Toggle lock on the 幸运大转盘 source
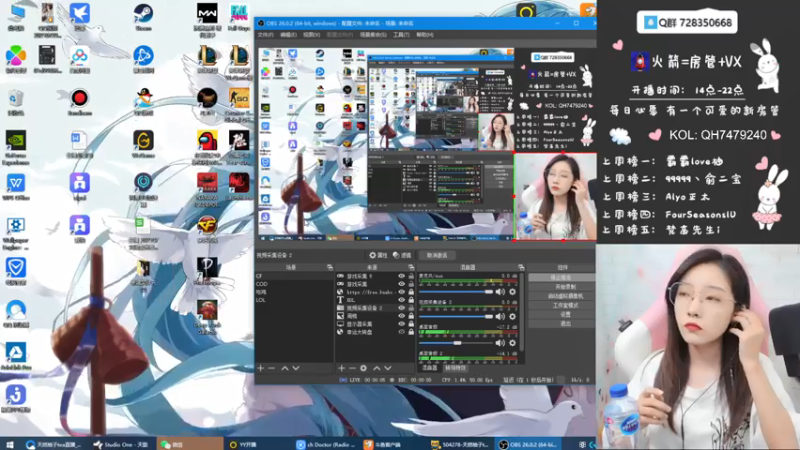The width and height of the screenshot is (800, 450). point(411,332)
